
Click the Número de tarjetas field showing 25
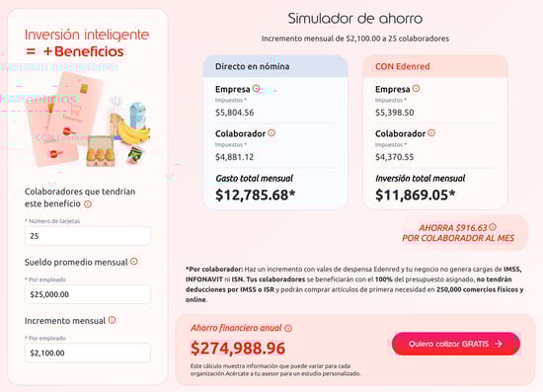tap(88, 236)
